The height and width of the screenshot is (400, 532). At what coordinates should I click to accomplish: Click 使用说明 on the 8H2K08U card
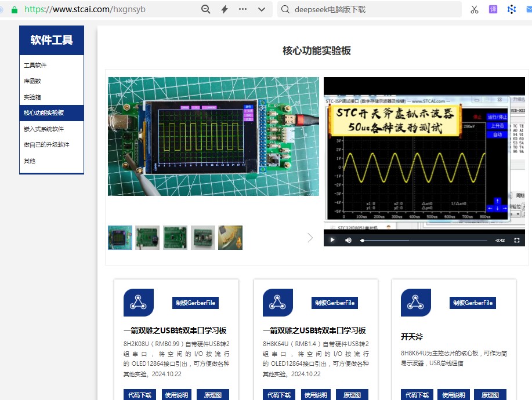176,395
